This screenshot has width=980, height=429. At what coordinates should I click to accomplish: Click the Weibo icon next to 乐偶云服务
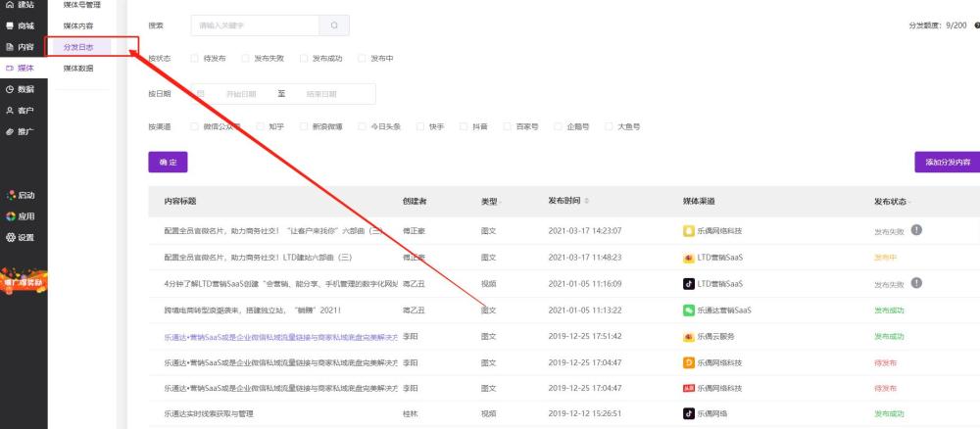pyautogui.click(x=688, y=337)
